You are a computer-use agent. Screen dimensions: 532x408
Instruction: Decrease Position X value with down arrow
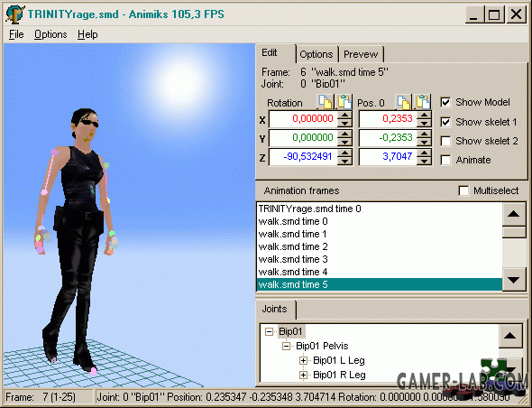coord(424,123)
